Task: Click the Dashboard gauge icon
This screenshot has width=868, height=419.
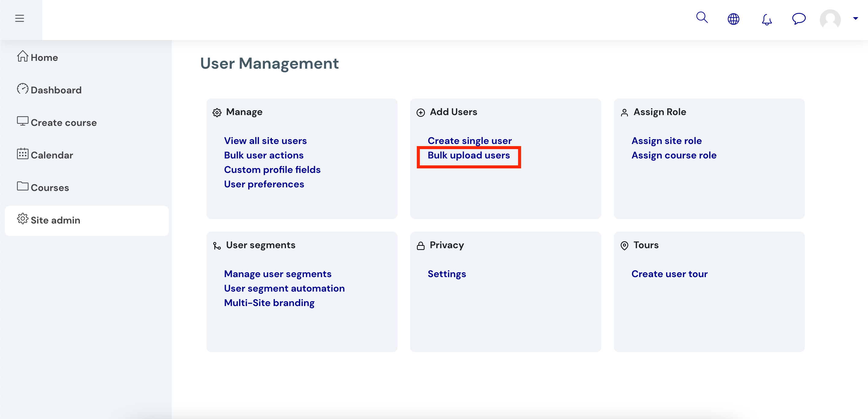Action: (x=23, y=89)
